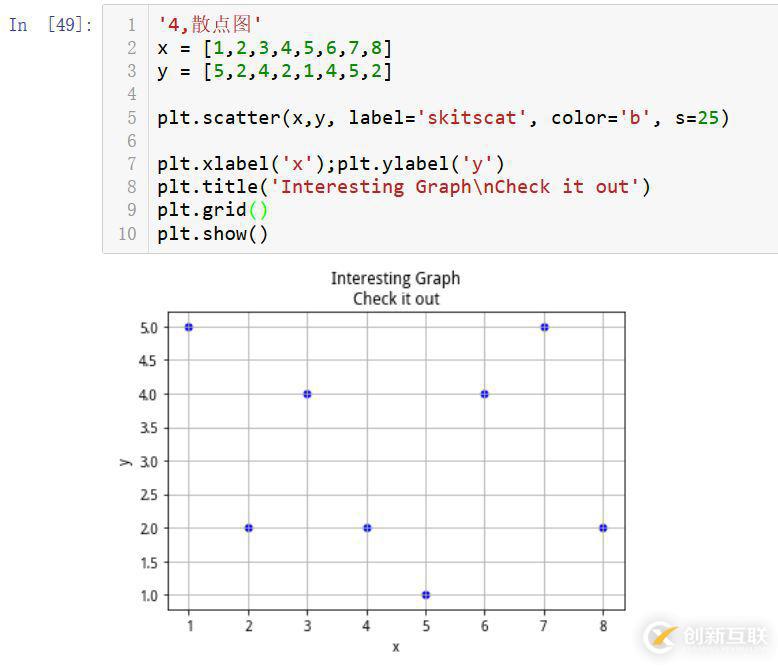The width and height of the screenshot is (778, 666).
Task: Click the x axis label below plot
Action: click(395, 647)
